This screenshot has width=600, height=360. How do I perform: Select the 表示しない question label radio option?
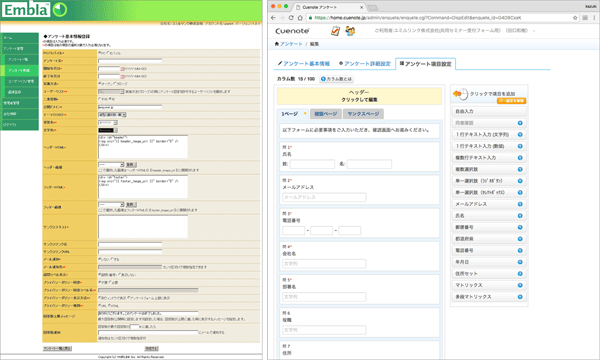[x=120, y=274]
